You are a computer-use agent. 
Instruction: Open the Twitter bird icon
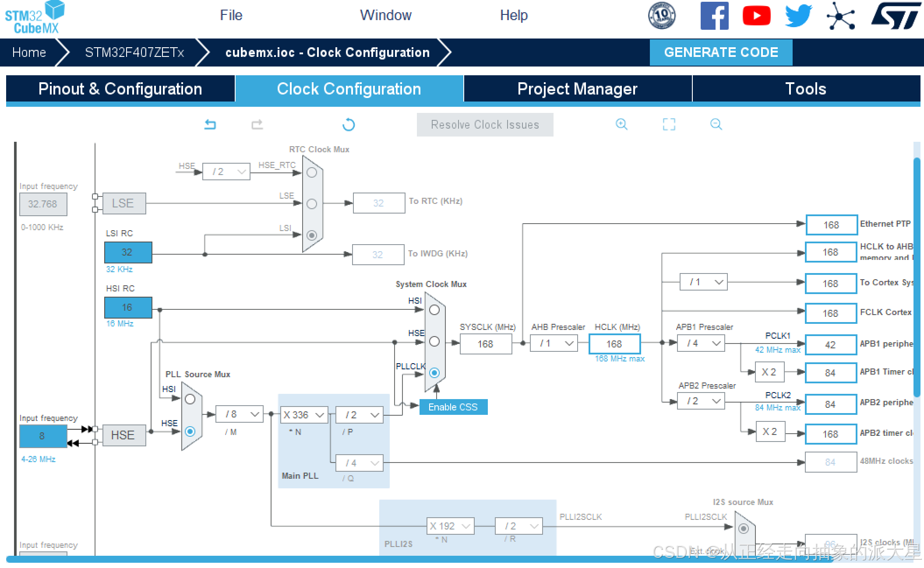[x=798, y=16]
